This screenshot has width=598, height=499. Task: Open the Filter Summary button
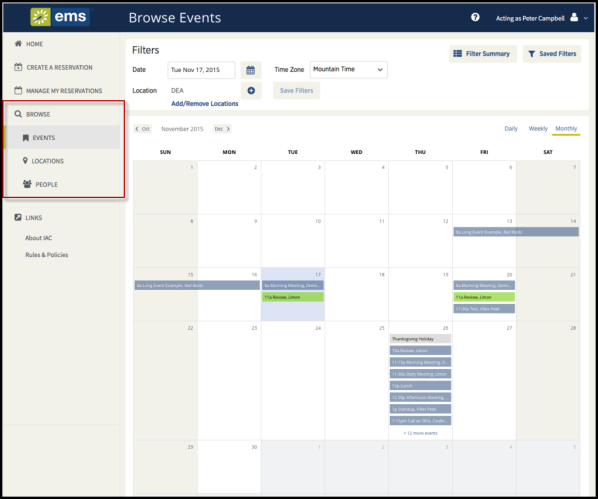click(x=483, y=54)
